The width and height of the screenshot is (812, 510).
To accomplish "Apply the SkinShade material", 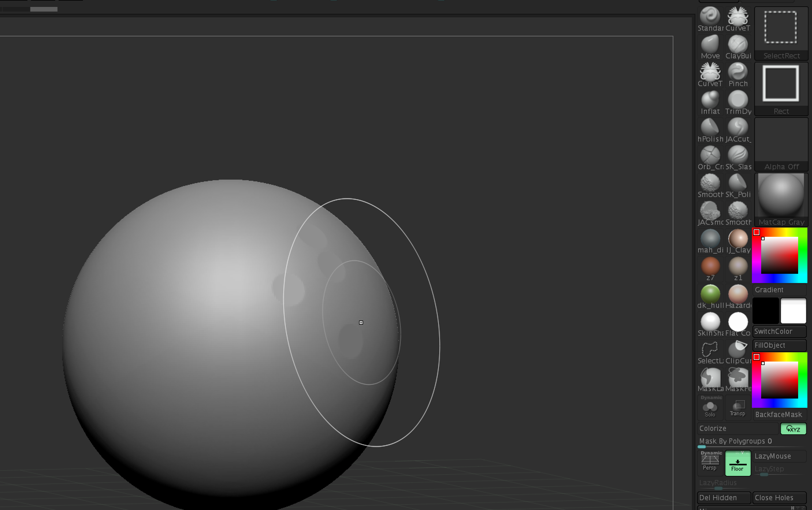I will (x=710, y=325).
